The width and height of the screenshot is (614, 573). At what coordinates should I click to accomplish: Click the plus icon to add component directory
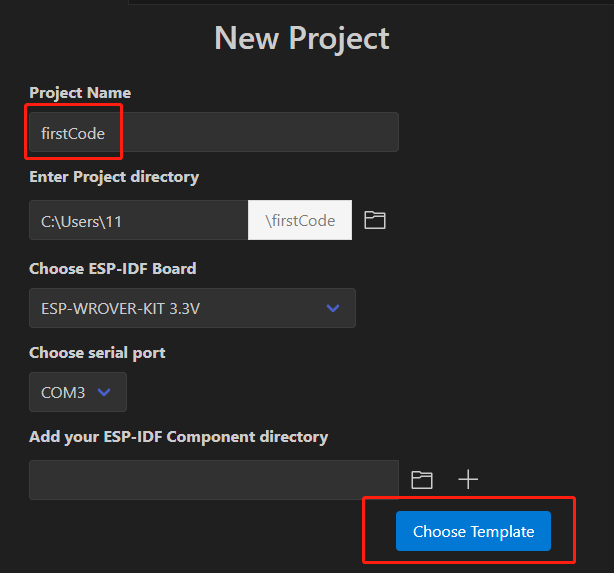click(468, 480)
